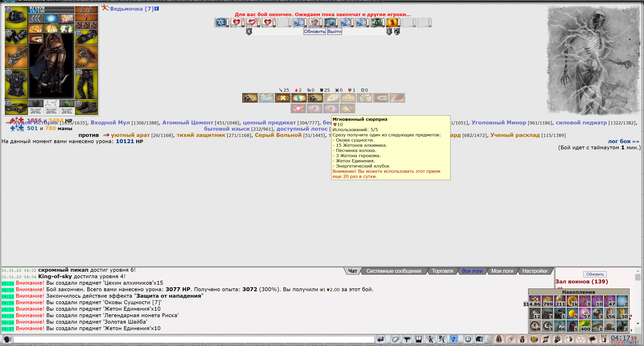Open the Настройки tab

point(535,271)
